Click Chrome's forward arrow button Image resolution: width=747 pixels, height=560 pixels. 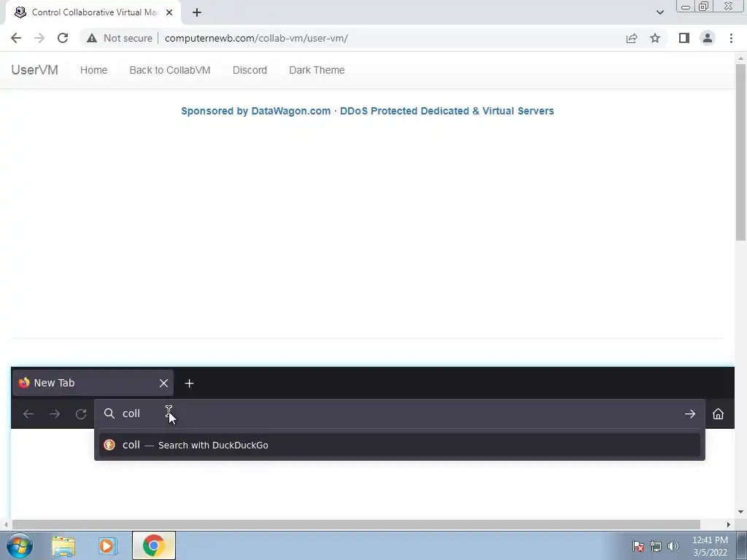coord(39,38)
